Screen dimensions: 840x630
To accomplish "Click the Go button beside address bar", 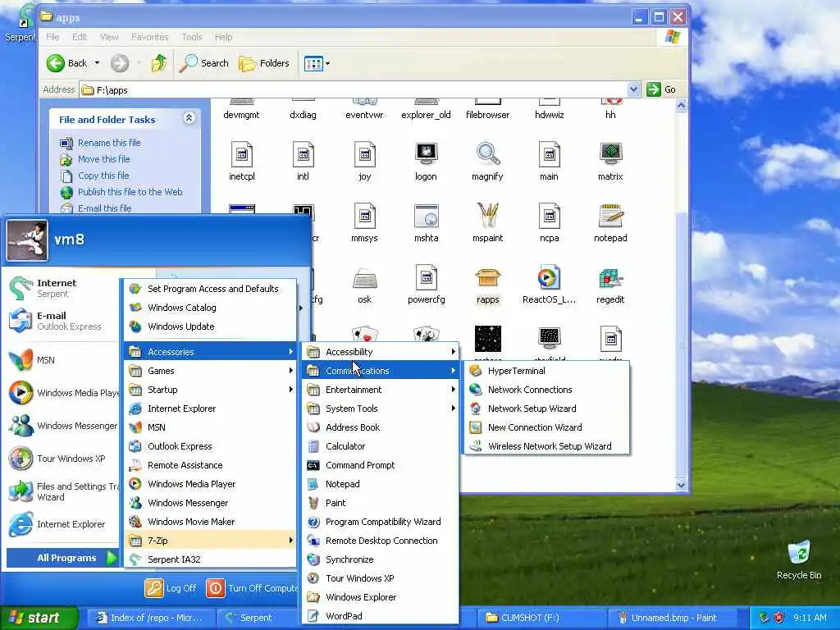I will coord(662,89).
